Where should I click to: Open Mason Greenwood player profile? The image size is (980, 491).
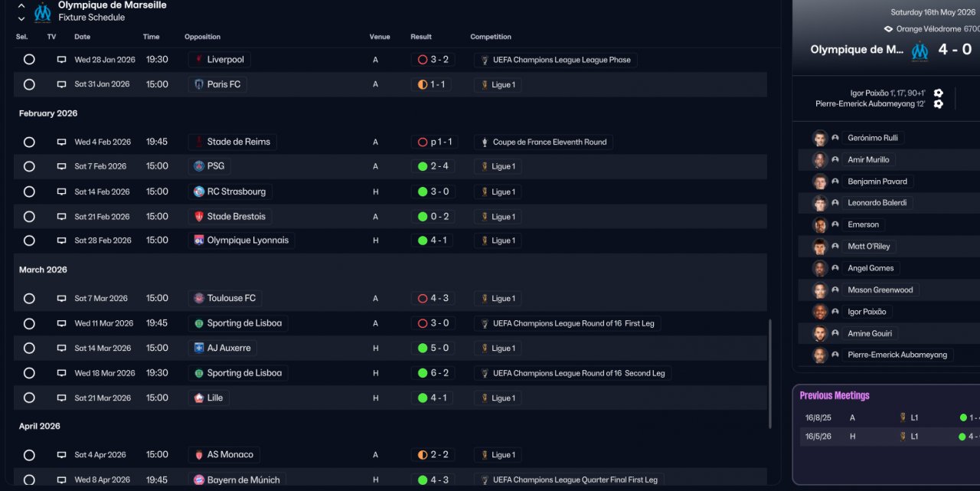[880, 290]
